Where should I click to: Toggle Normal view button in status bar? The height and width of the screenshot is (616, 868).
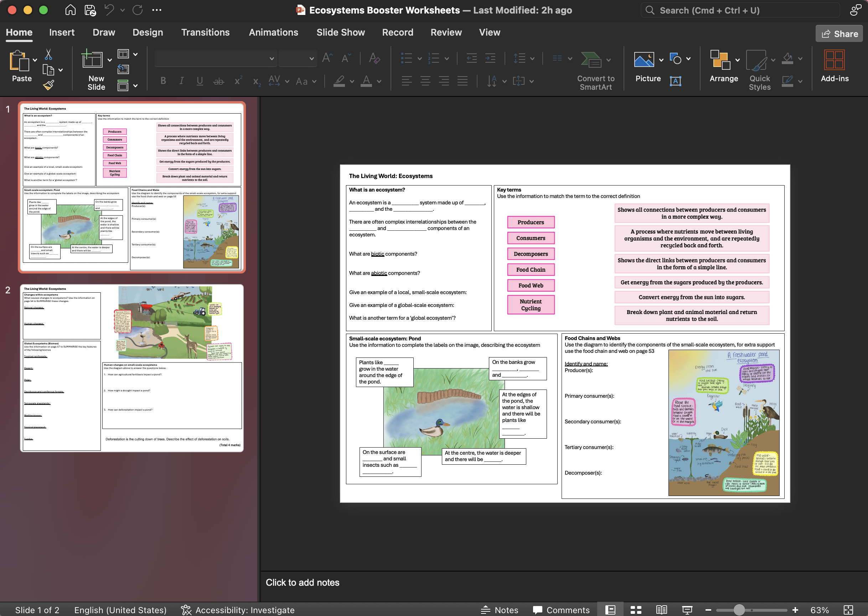click(x=610, y=610)
